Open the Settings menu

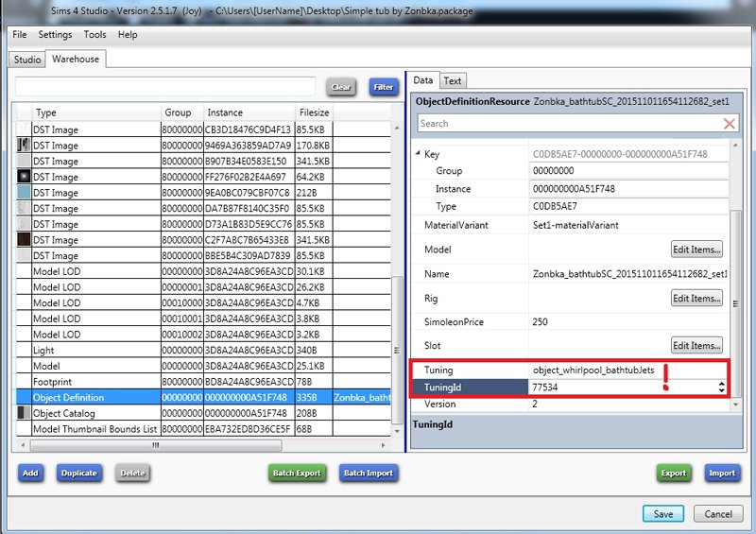point(55,35)
